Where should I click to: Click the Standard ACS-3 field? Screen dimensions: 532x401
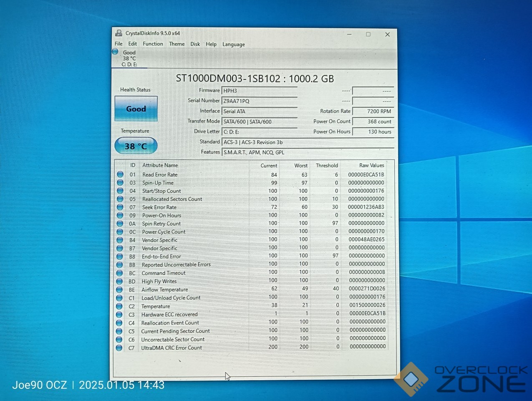point(308,142)
